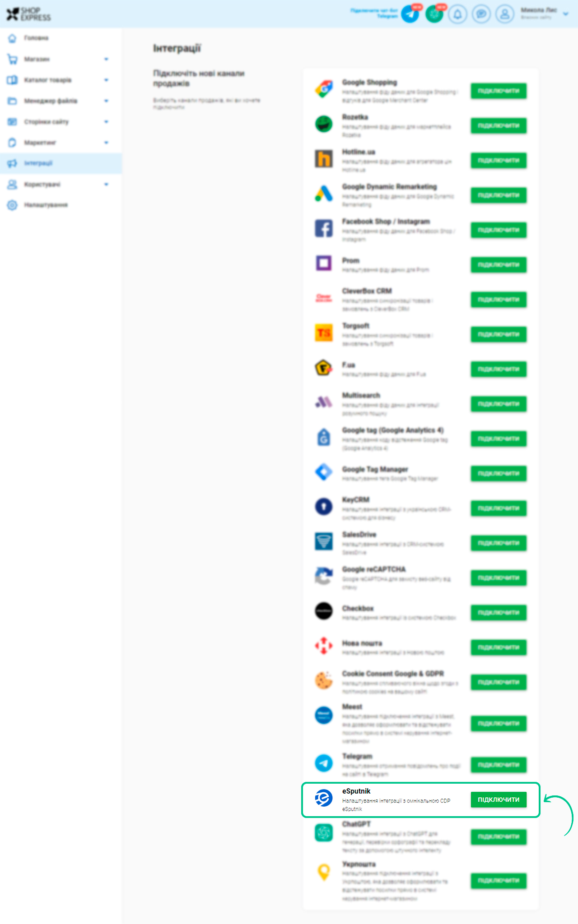This screenshot has height=924, width=578.
Task: Expand the Каталог товарів sidebar arrow
Action: tap(106, 80)
